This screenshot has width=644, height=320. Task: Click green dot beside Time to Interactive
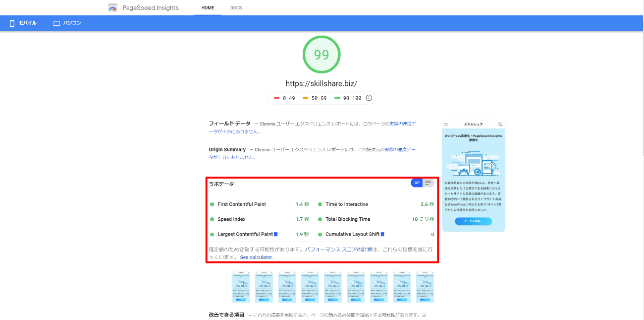click(x=320, y=204)
